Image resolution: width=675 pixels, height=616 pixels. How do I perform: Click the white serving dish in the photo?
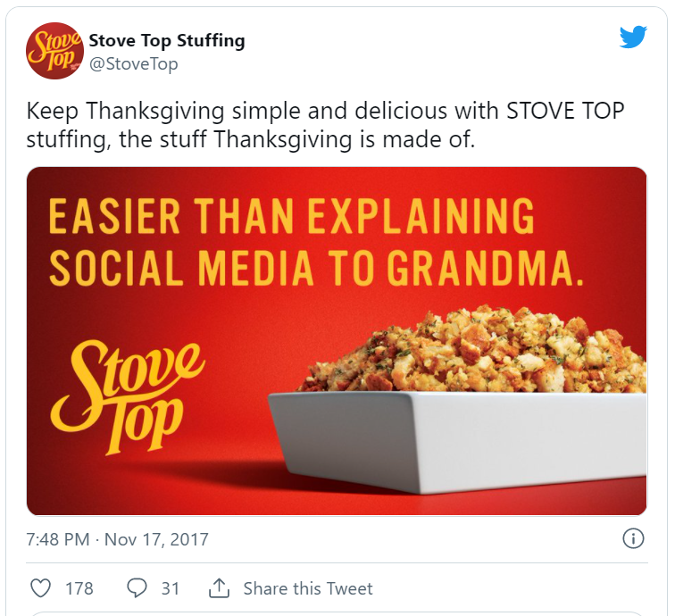tap(457, 443)
